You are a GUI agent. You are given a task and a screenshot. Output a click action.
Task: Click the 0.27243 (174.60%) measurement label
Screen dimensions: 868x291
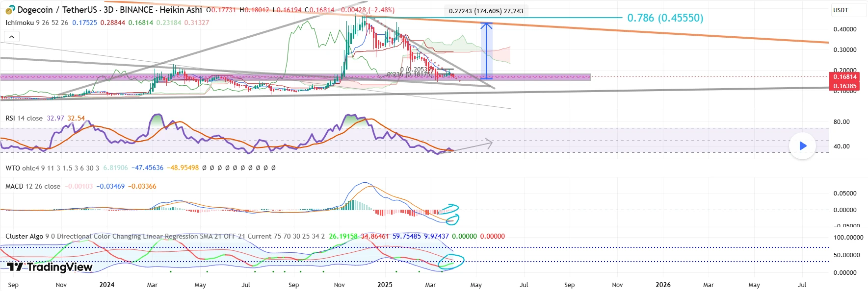486,11
